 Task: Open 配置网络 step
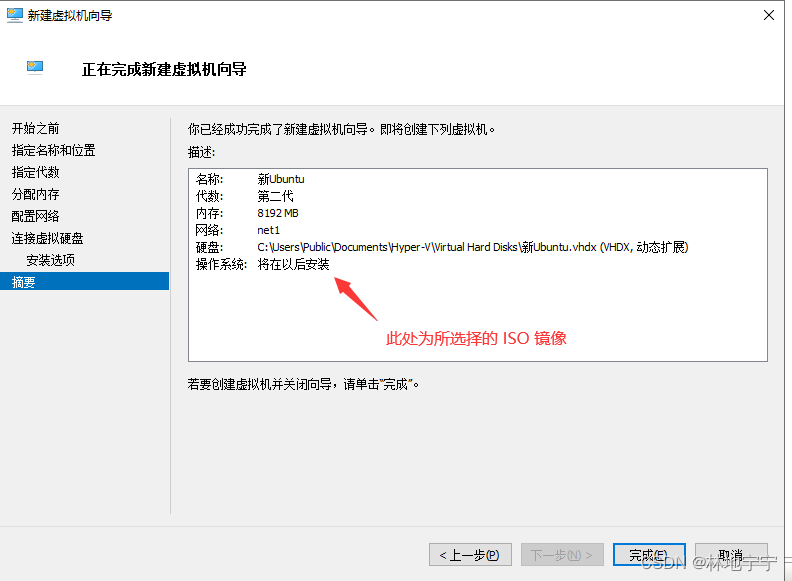(35, 216)
